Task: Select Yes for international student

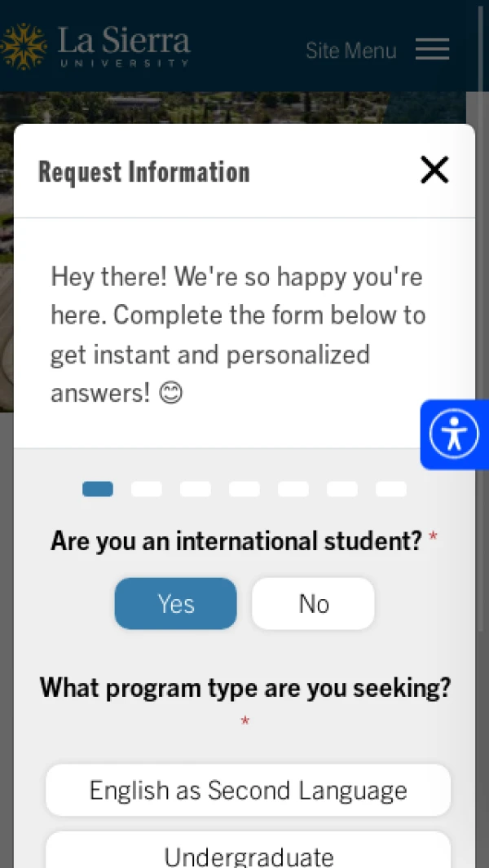Action: click(175, 603)
